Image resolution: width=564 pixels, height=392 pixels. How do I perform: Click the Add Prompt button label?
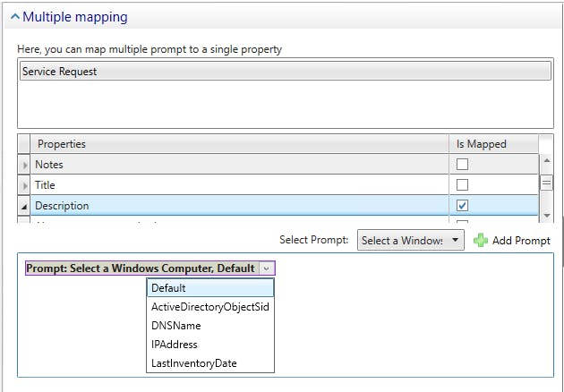pos(521,240)
